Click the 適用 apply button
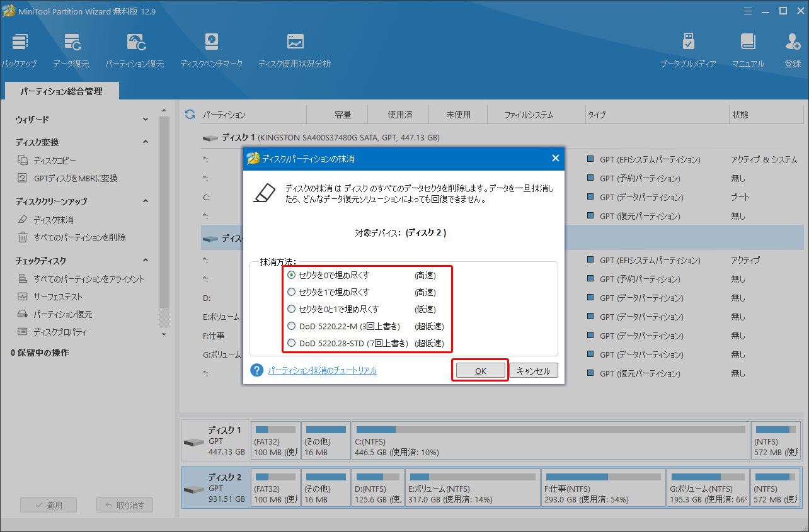Viewport: 809px width, 532px height. [x=49, y=505]
